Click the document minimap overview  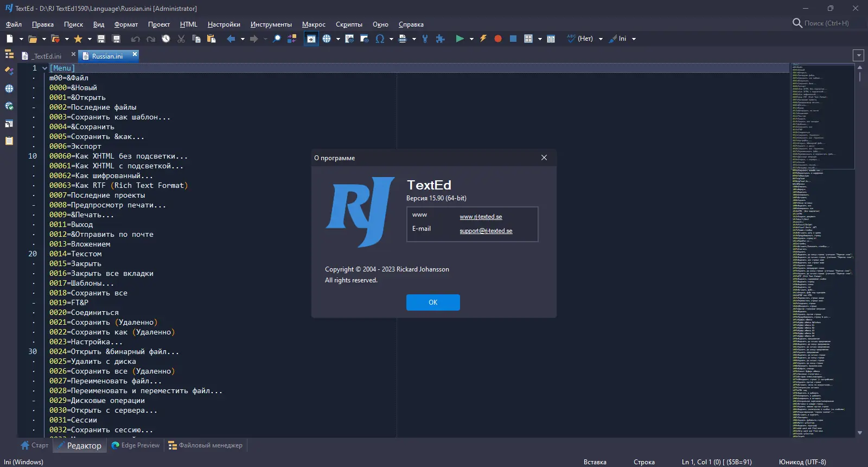(822, 250)
